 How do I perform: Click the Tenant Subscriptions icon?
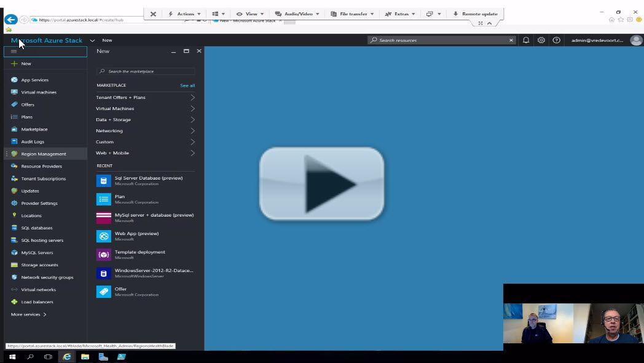tap(14, 178)
